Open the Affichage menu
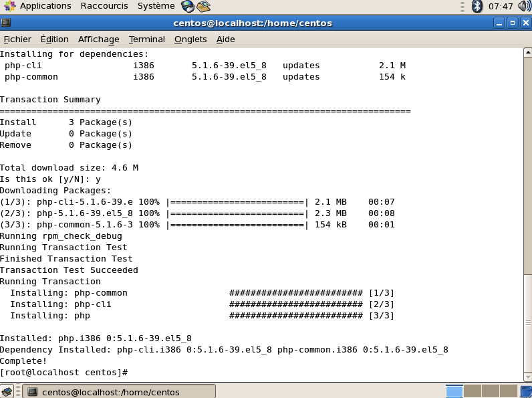Image resolution: width=532 pixels, height=398 pixels. coord(98,39)
